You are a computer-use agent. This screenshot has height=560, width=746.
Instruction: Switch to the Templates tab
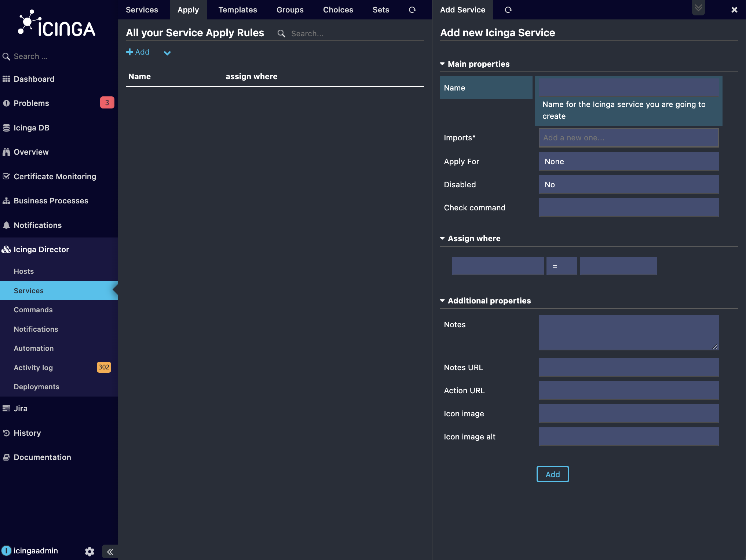(x=238, y=10)
